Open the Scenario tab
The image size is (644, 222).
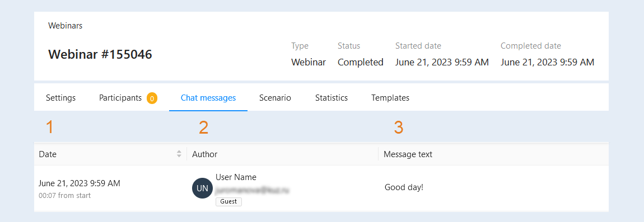(275, 98)
